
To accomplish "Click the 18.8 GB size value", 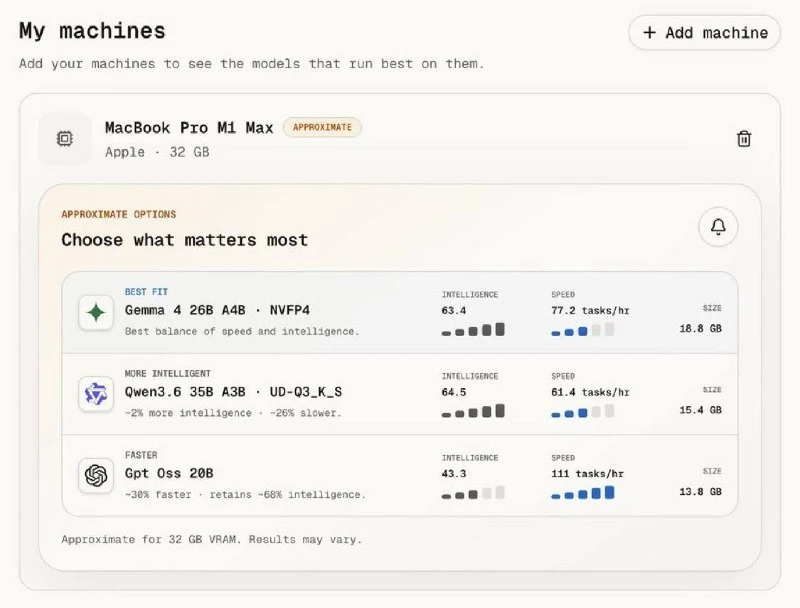I will [700, 328].
